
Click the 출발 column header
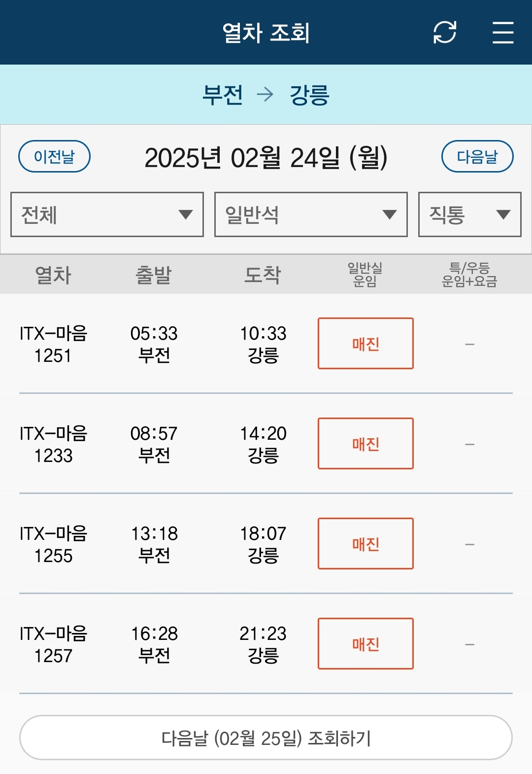click(x=154, y=275)
